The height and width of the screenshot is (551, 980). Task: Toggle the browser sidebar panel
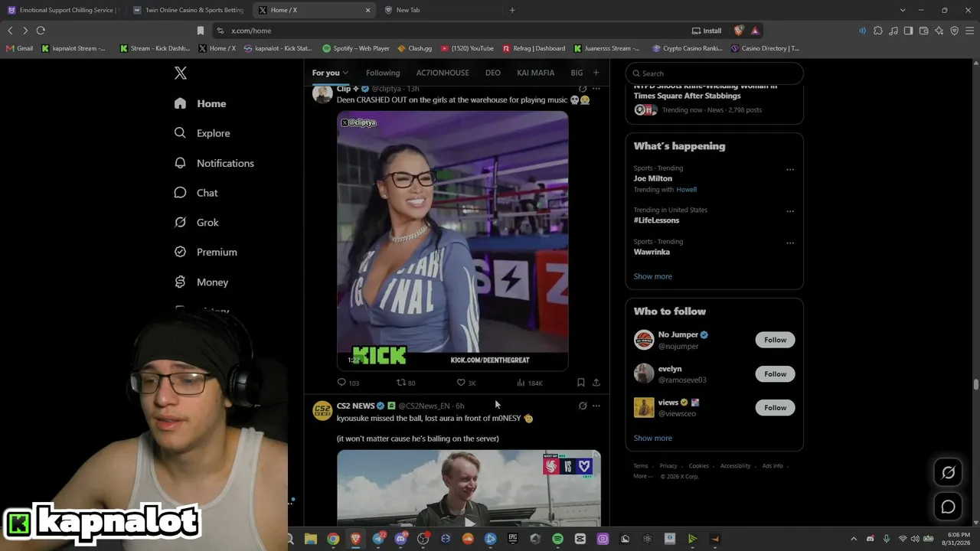point(908,31)
